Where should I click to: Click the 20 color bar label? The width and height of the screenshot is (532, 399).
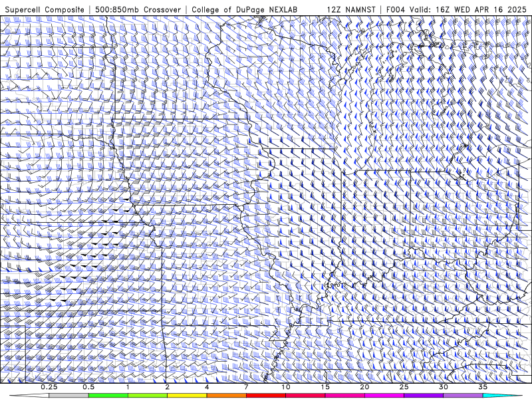coord(364,387)
